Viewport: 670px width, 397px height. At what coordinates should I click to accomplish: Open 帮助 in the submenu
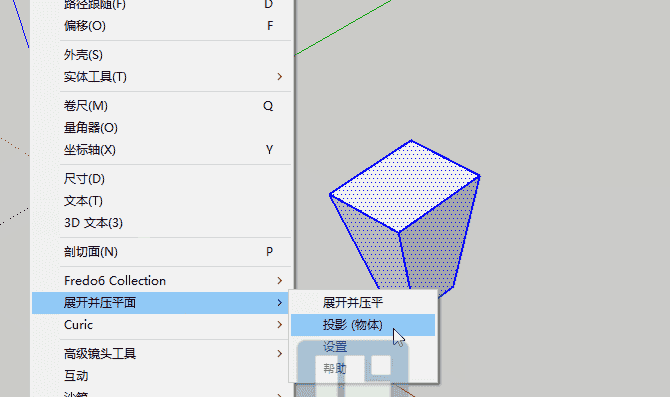[x=363, y=369]
